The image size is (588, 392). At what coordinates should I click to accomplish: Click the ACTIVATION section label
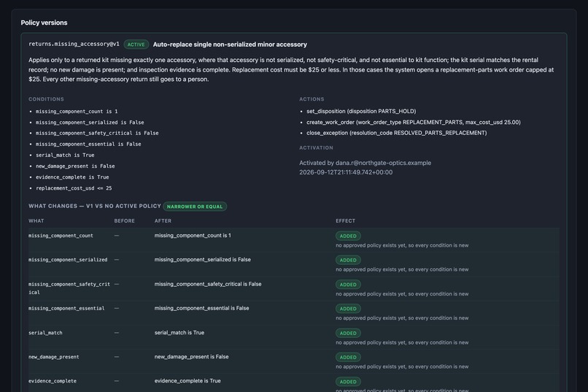tap(316, 147)
